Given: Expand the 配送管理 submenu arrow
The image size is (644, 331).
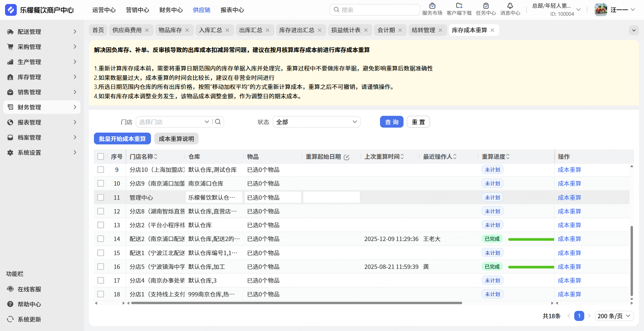Looking at the screenshot, I should [x=75, y=32].
